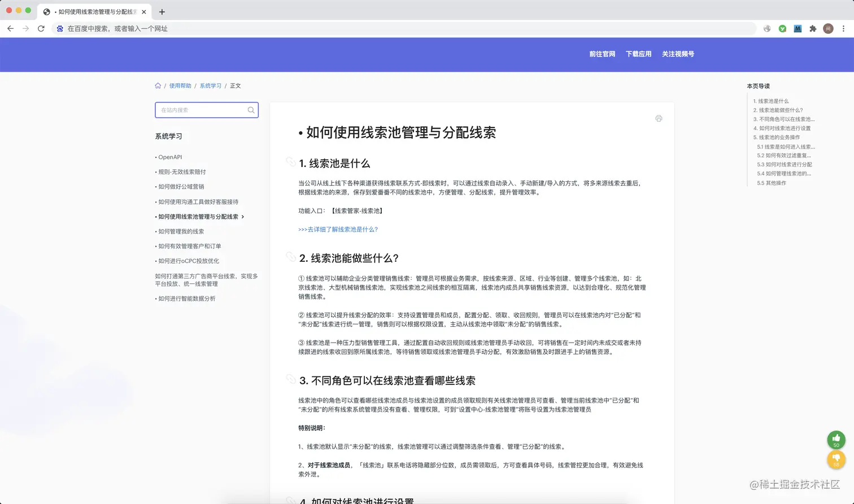Jump to 5.1 线索是如何进入线索... in page guide
Image resolution: width=854 pixels, height=504 pixels.
(786, 147)
